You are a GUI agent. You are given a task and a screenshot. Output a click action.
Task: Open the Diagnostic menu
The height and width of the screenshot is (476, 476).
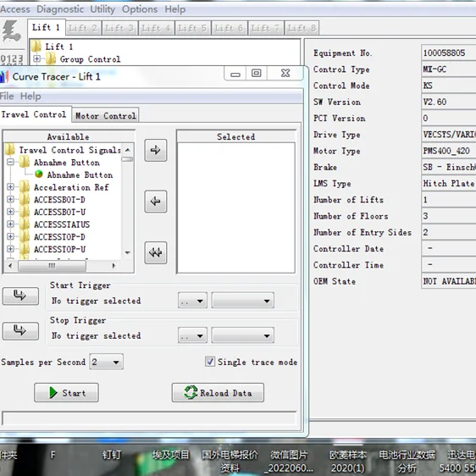(60, 9)
